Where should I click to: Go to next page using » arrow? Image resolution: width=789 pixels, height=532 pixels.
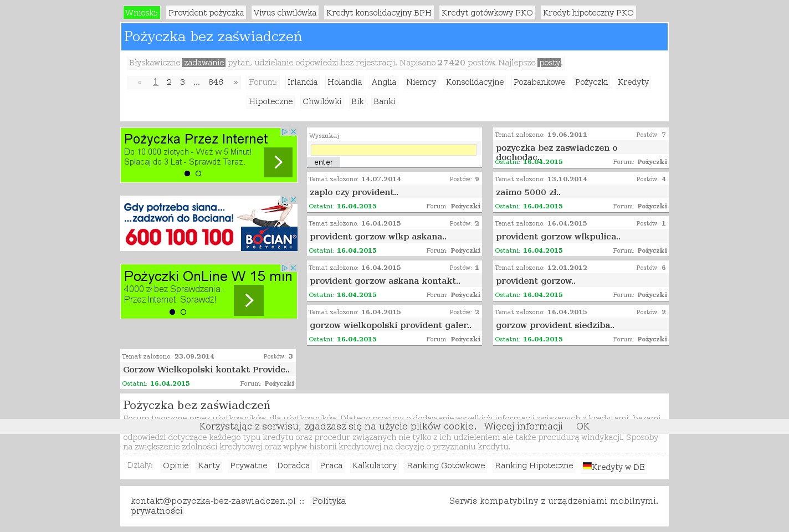[235, 83]
